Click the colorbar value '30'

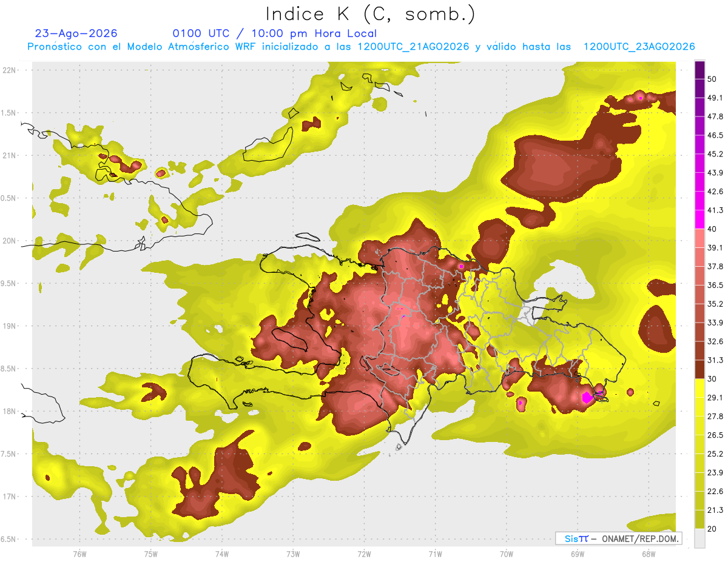point(712,379)
